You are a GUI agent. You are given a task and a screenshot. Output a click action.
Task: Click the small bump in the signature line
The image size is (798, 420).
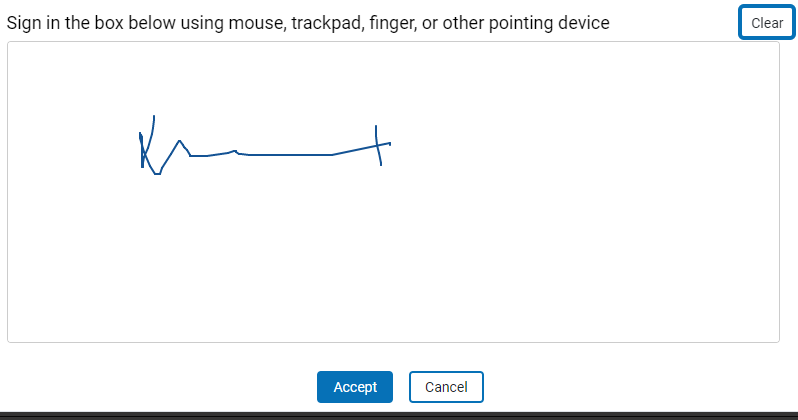click(x=234, y=152)
